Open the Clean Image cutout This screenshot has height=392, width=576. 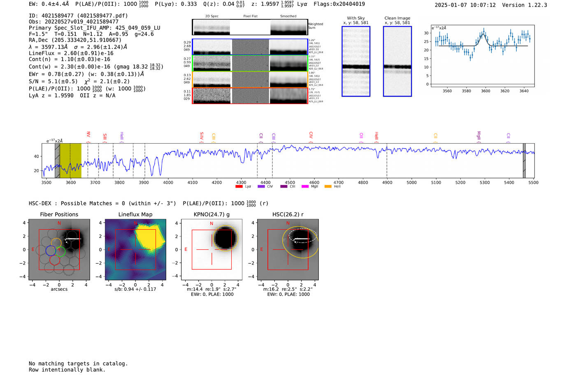pos(397,61)
